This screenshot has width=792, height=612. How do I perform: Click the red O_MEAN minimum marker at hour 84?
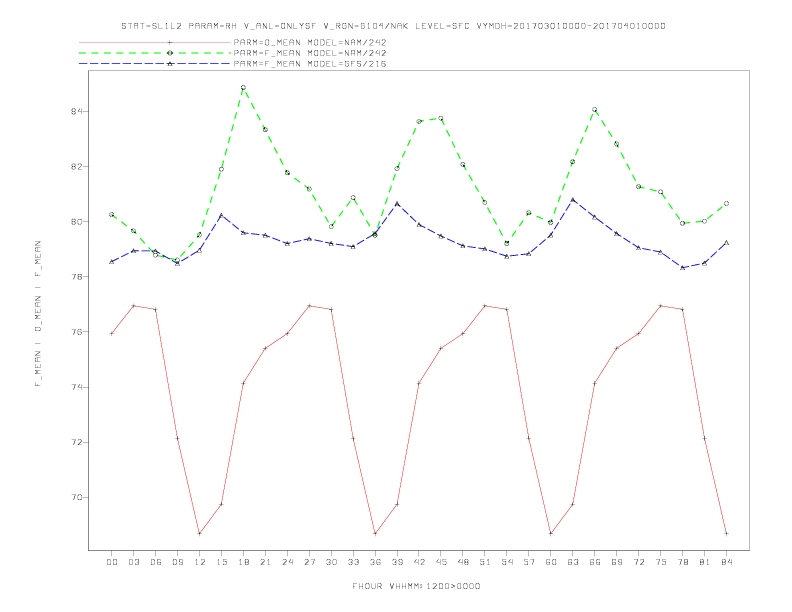[x=727, y=533]
